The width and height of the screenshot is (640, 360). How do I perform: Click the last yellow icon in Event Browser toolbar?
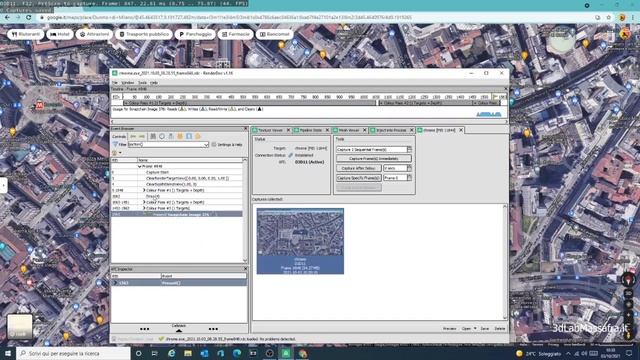tap(198, 136)
